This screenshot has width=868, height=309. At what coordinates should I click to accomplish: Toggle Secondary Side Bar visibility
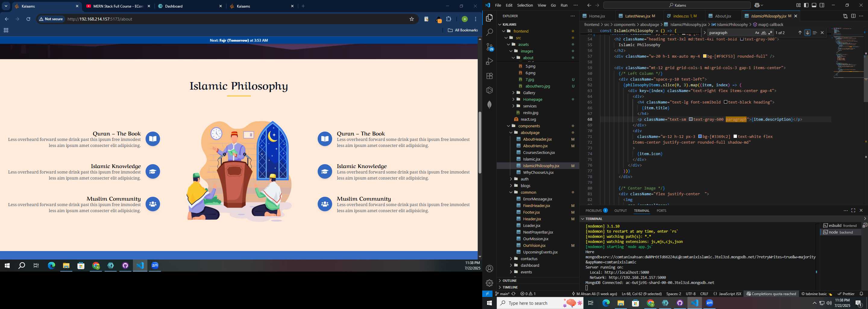pos(822,5)
